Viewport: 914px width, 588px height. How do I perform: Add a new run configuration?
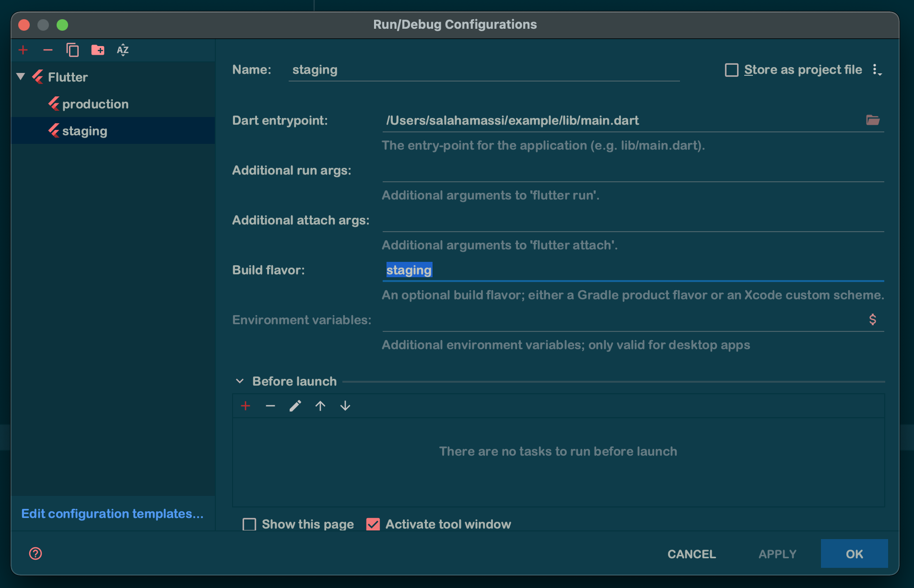pos(23,50)
